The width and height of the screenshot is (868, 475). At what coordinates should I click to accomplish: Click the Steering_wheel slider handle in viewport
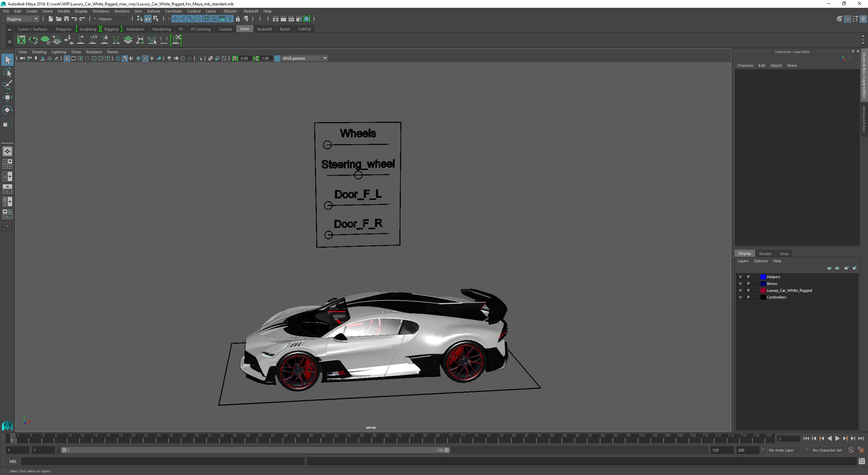point(358,175)
